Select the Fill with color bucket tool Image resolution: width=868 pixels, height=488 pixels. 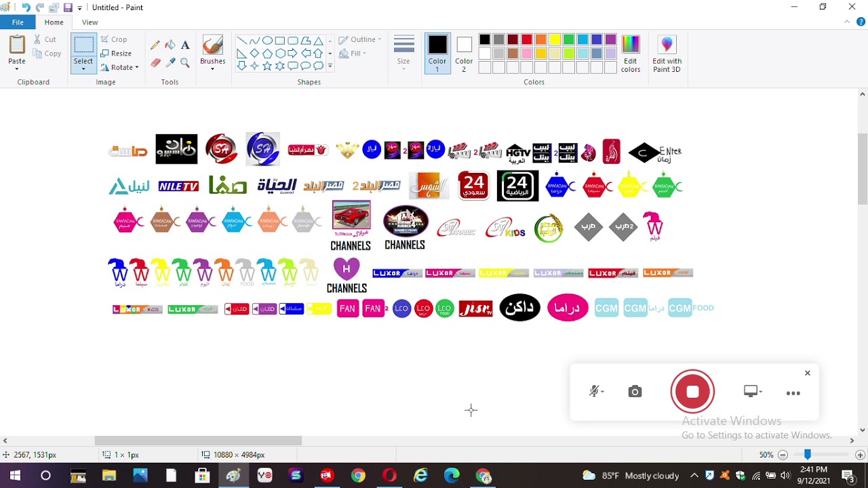170,45
